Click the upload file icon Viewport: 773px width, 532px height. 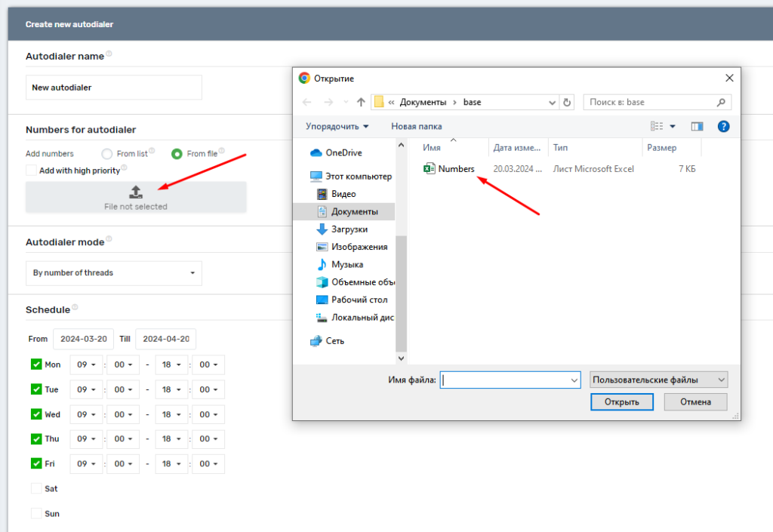[x=136, y=192]
